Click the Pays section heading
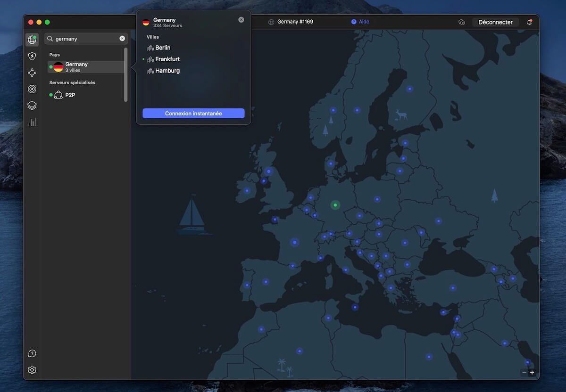Viewport: 566px width, 392px height. (x=55, y=55)
